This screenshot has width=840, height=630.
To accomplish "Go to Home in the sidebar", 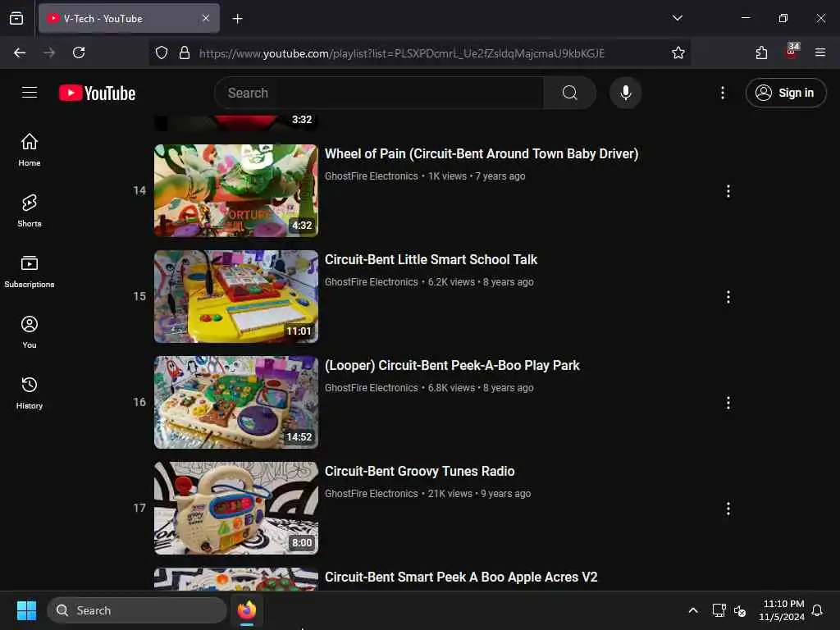I will click(x=30, y=150).
